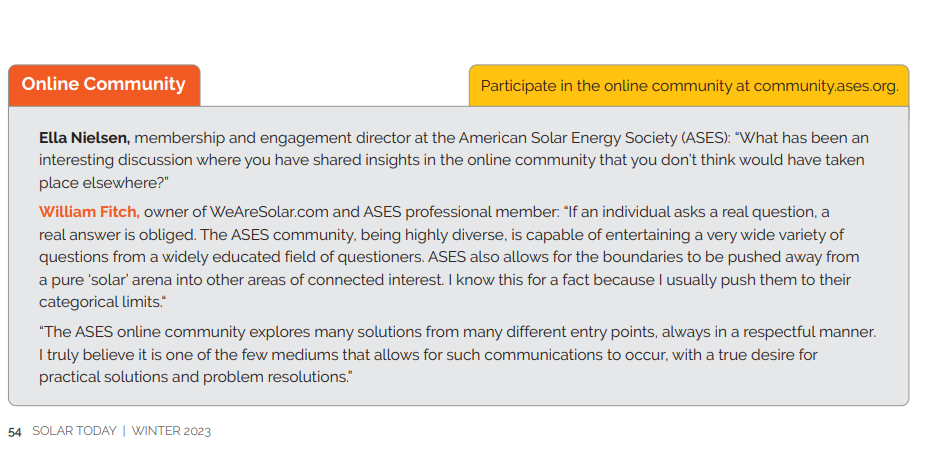Click the orange name William Fitch

coord(89,212)
